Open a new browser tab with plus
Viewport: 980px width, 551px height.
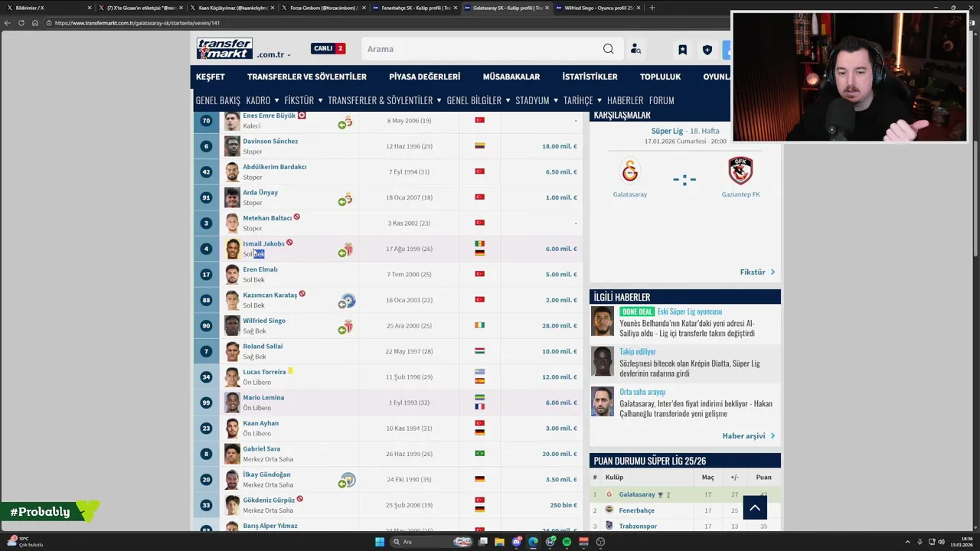pyautogui.click(x=652, y=8)
